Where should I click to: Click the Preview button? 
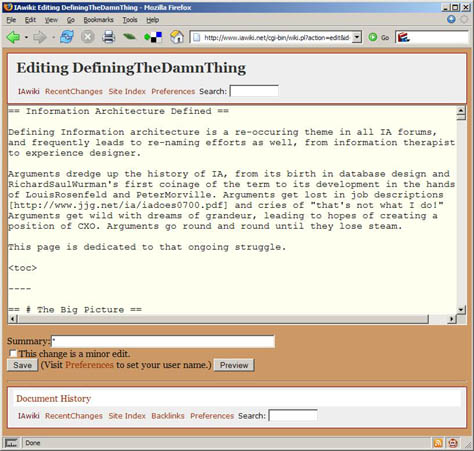[234, 365]
